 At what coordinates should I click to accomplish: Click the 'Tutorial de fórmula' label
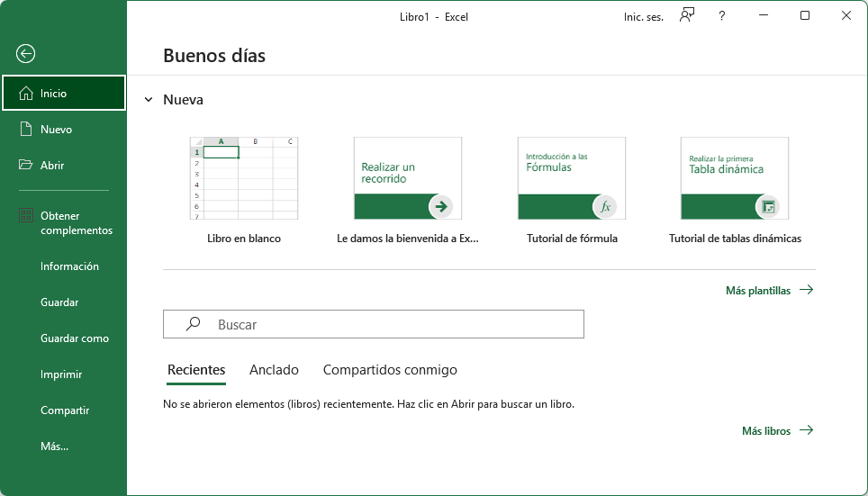pos(572,239)
